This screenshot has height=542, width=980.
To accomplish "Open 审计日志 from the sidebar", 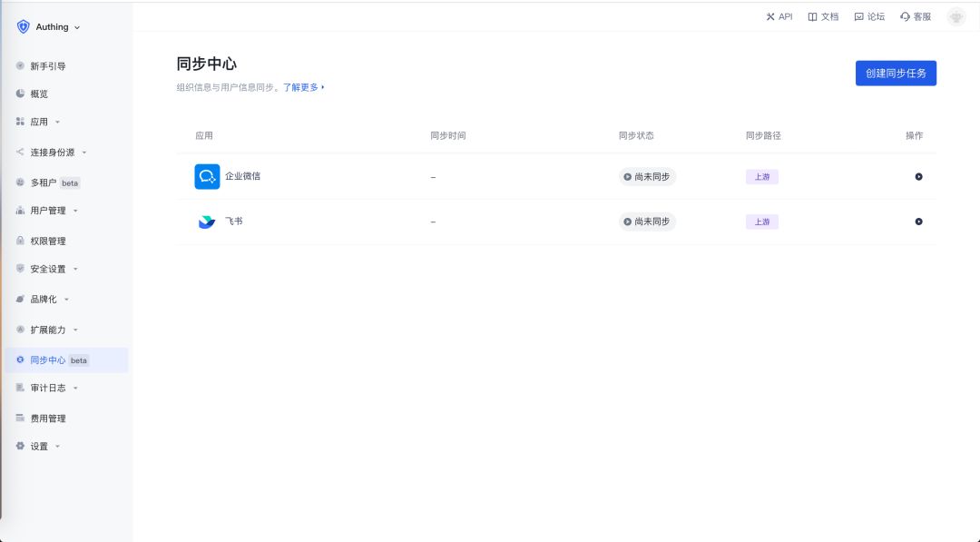I will 45,388.
